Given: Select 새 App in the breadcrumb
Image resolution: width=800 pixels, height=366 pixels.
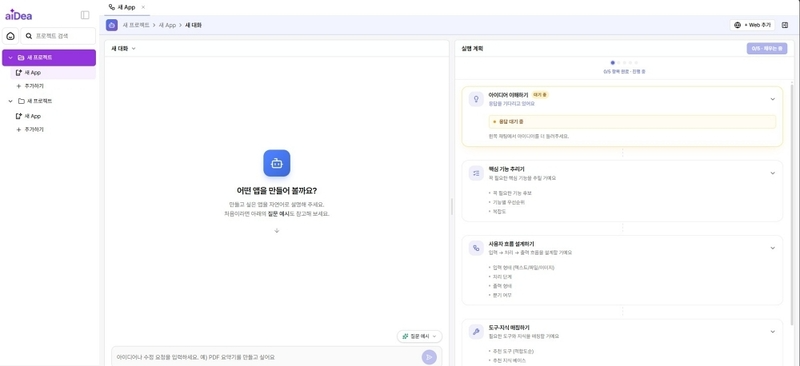Looking at the screenshot, I should (167, 25).
